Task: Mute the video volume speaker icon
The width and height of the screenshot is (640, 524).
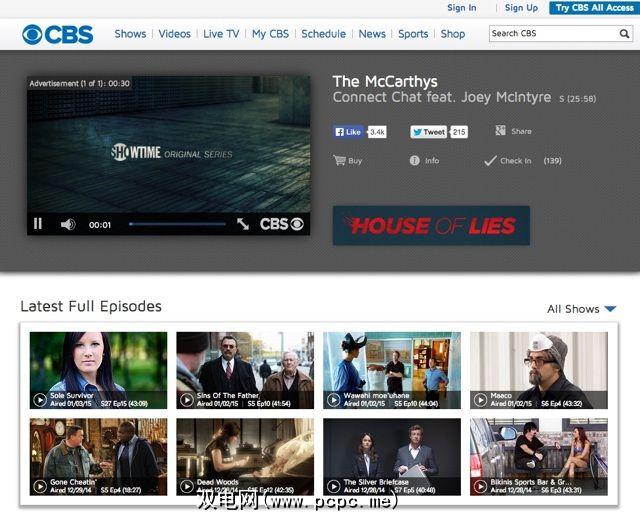Action: 68,224
